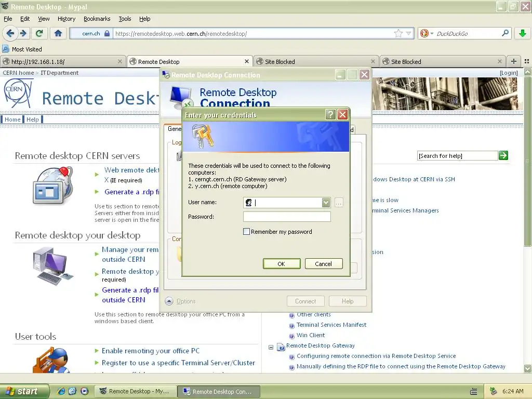Open DuckDuckGo search engine selector

coord(426,33)
